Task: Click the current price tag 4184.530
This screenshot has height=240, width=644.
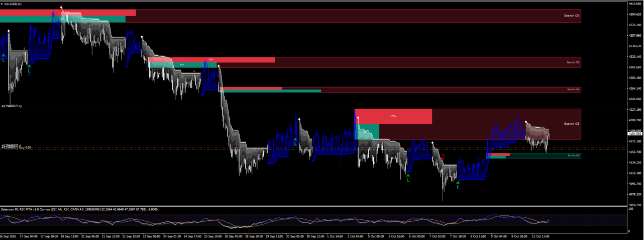Action: pyautogui.click(x=635, y=134)
